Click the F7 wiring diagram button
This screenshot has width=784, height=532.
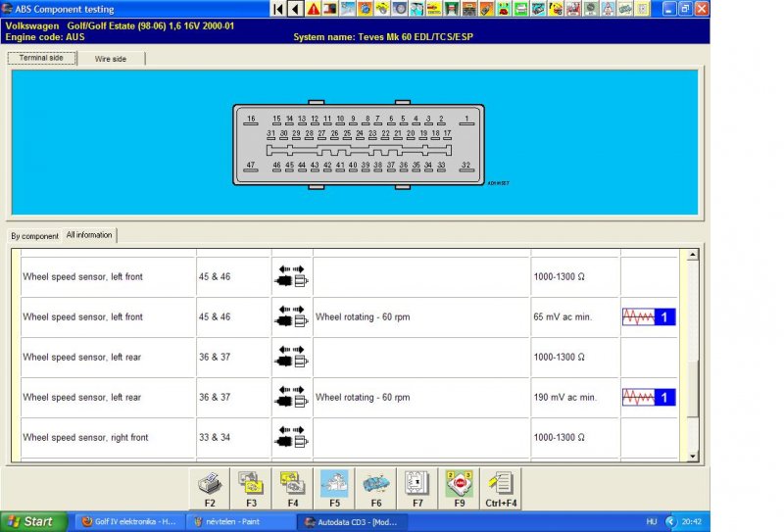click(x=417, y=489)
